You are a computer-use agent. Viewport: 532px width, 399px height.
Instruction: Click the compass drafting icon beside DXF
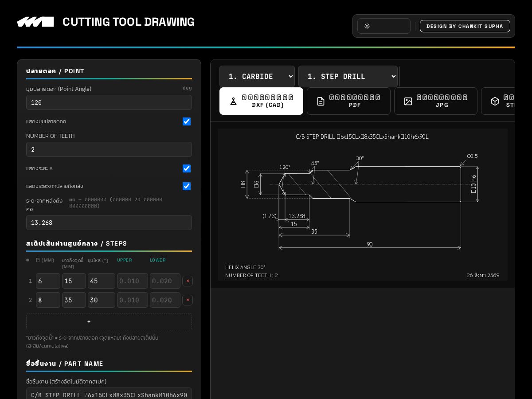[x=233, y=101]
